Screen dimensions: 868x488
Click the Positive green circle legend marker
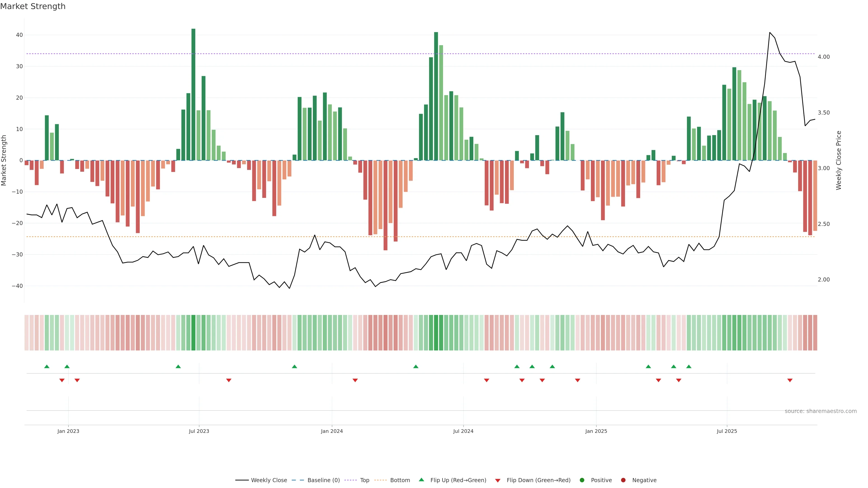pyautogui.click(x=582, y=480)
